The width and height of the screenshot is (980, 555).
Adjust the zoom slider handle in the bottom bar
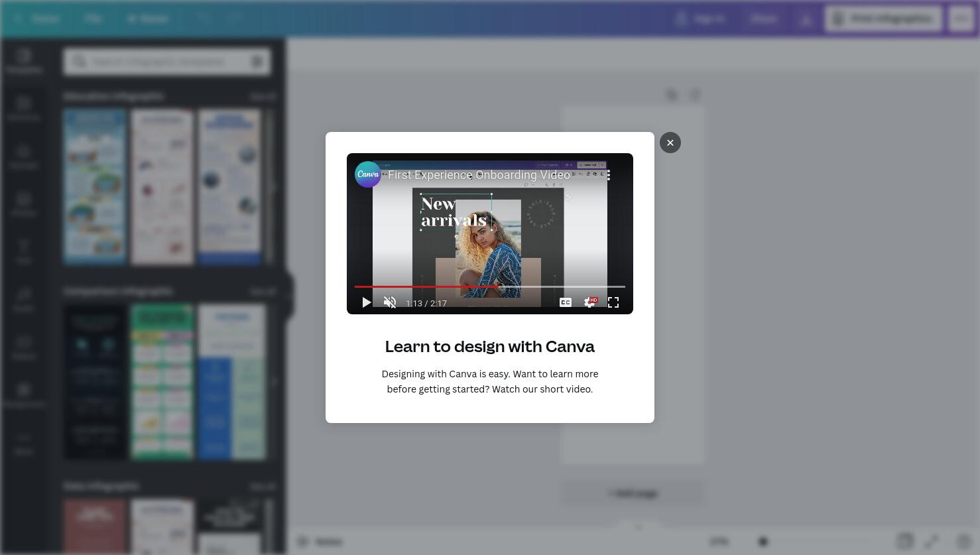763,542
